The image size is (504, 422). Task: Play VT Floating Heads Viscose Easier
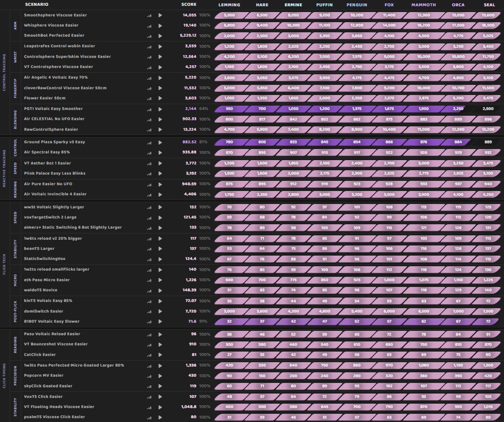click(160, 407)
